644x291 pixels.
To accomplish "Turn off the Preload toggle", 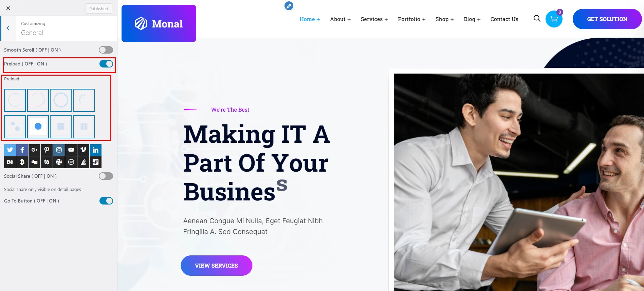I will [x=106, y=64].
